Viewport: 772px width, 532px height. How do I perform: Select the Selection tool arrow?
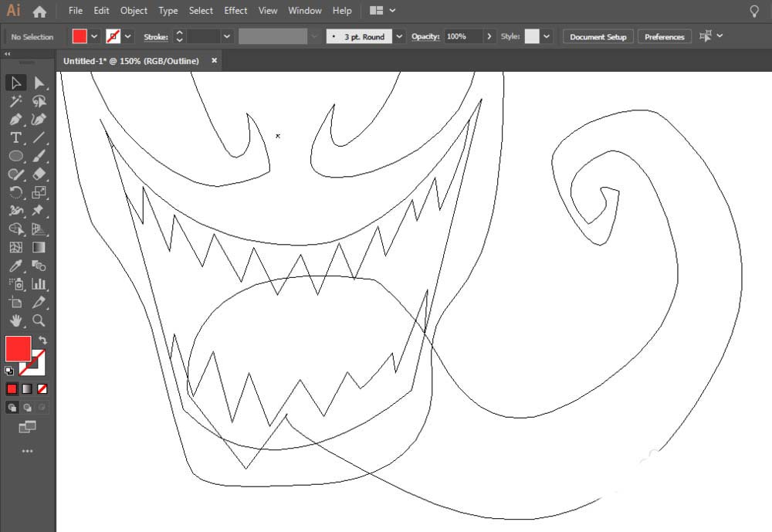[15, 83]
